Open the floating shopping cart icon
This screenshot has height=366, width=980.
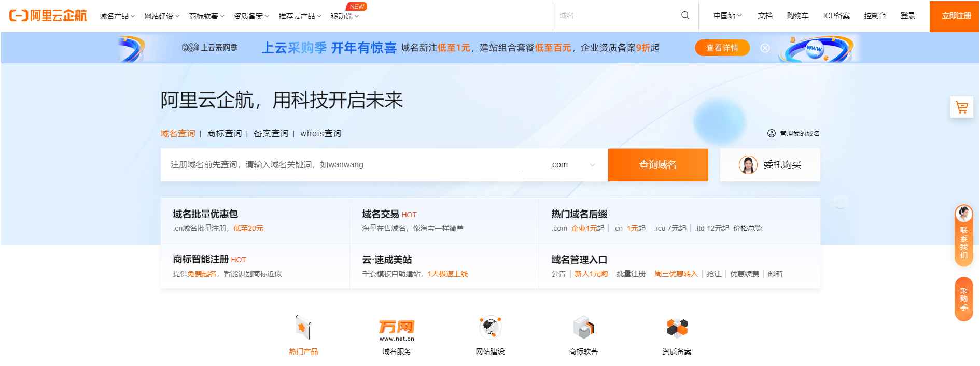(962, 107)
